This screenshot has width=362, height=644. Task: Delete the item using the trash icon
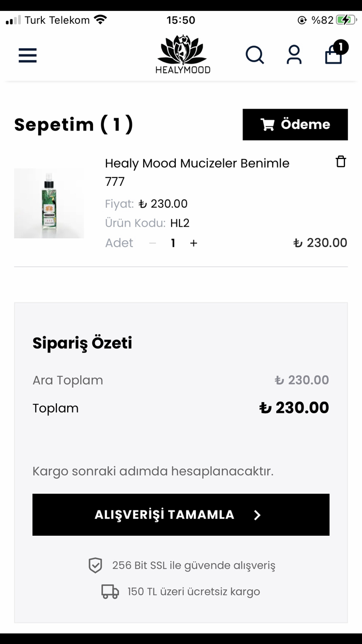(341, 161)
